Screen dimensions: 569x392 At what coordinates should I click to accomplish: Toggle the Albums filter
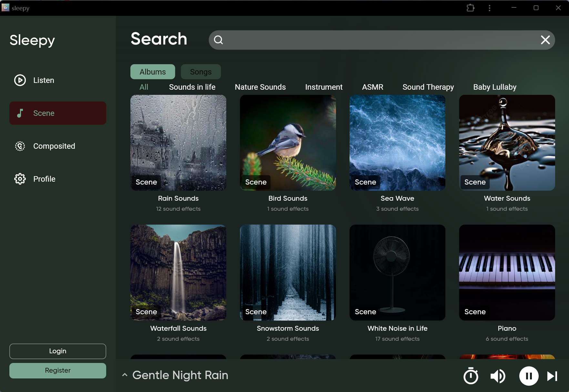pos(152,72)
